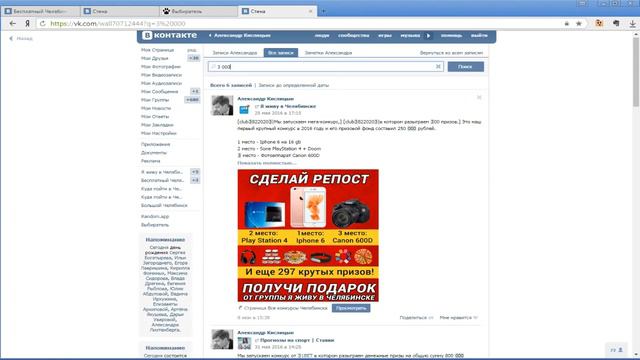Click сообщества in header navigation
640x360 pixels.
coord(353,36)
